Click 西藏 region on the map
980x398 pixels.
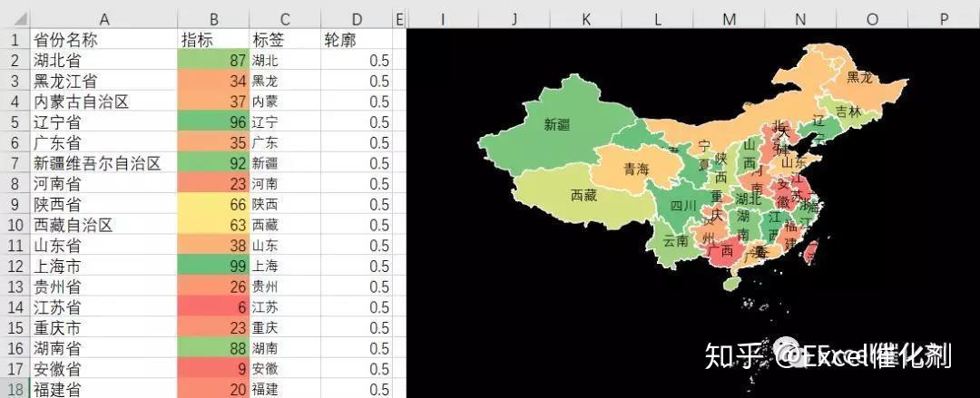point(583,196)
